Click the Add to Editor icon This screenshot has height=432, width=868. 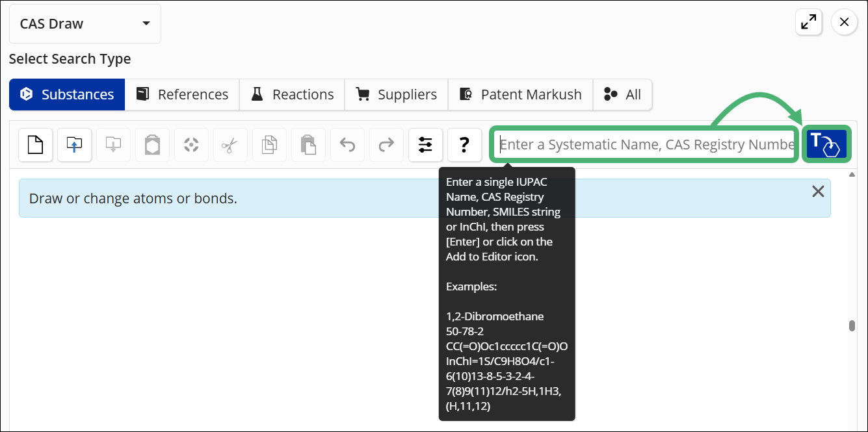[826, 144]
